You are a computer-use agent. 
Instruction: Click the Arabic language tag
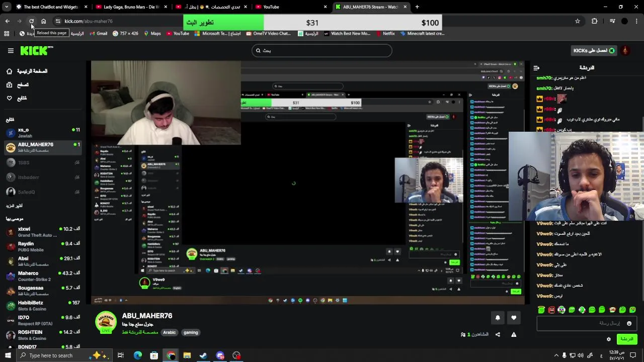pyautogui.click(x=170, y=332)
